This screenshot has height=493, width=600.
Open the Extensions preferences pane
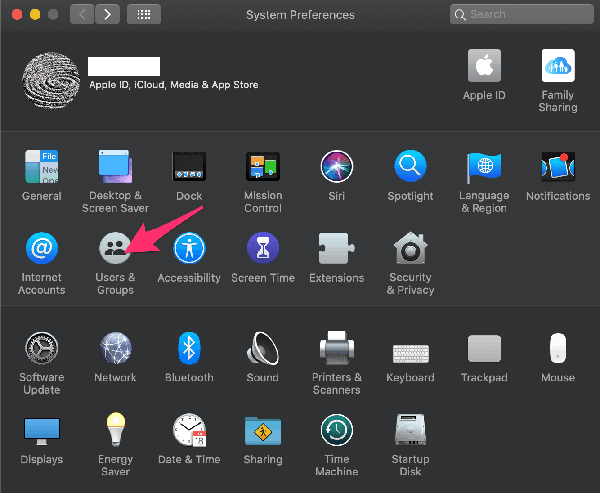click(x=337, y=248)
